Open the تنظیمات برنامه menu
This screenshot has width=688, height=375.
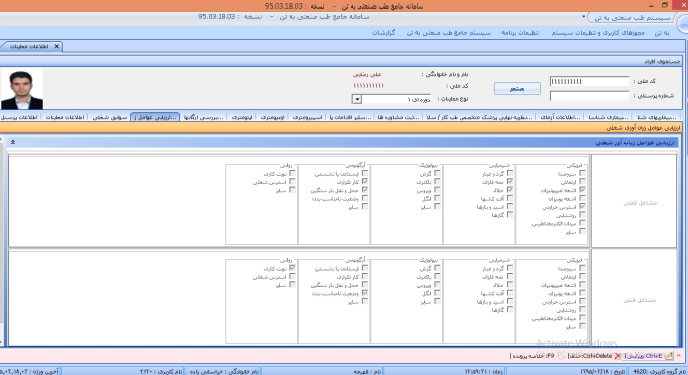click(x=520, y=33)
